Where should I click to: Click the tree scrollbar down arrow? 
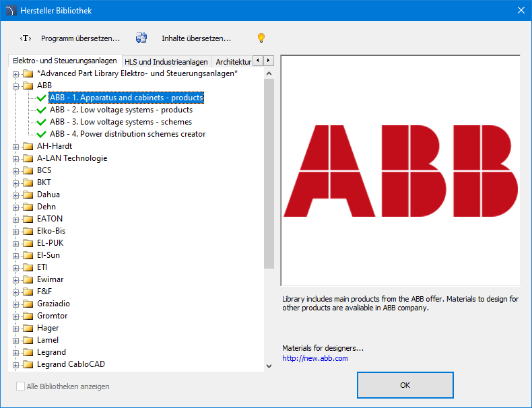(269, 366)
